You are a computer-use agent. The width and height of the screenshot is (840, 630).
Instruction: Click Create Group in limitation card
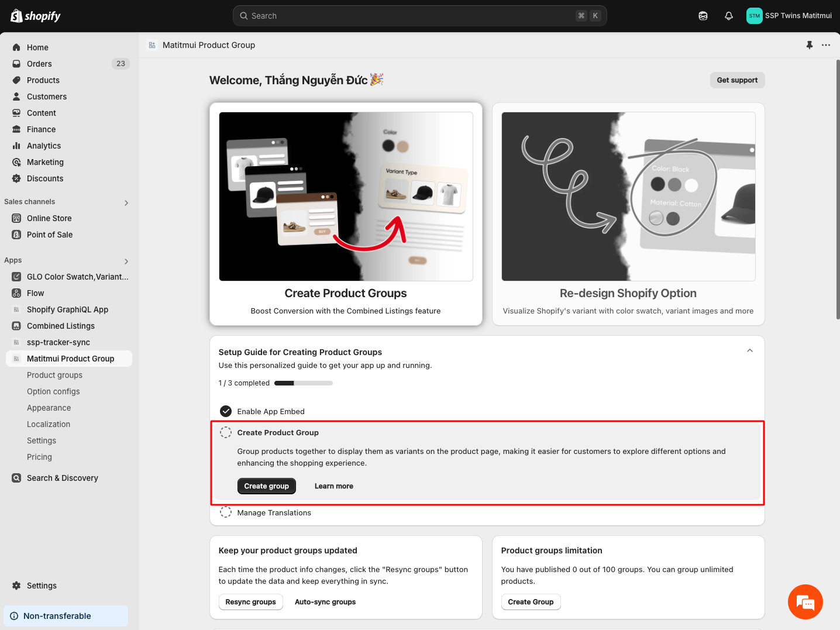[531, 602]
